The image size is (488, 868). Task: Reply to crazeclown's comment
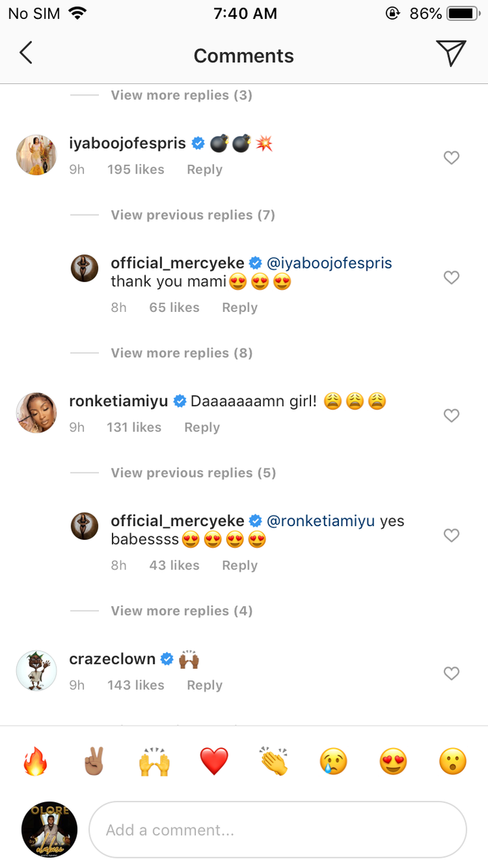205,685
